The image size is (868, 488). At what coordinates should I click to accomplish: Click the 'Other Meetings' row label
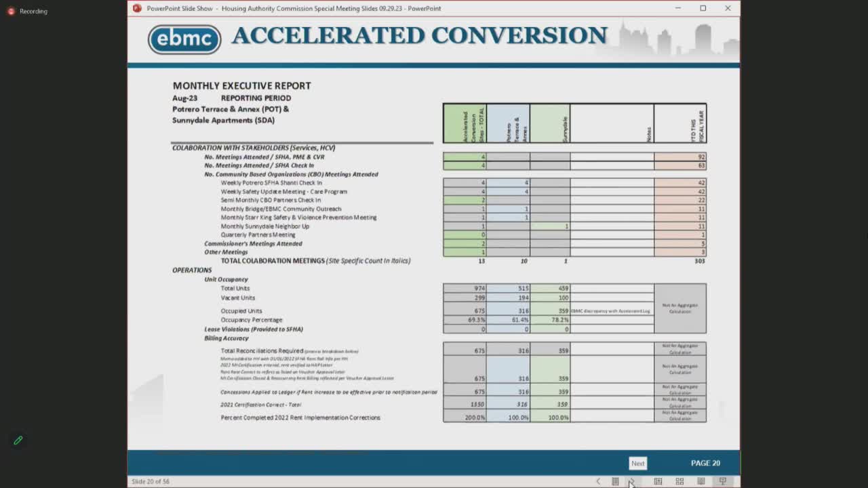point(226,252)
